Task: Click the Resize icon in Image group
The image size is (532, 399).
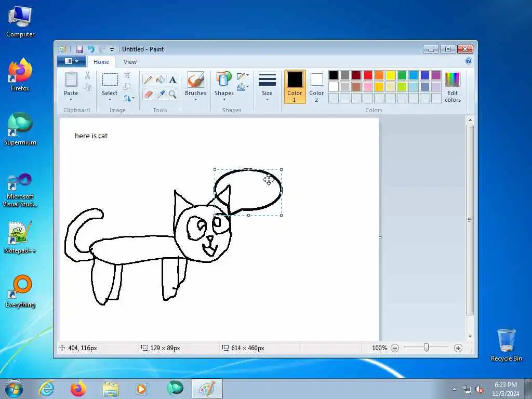Action: 127,87
